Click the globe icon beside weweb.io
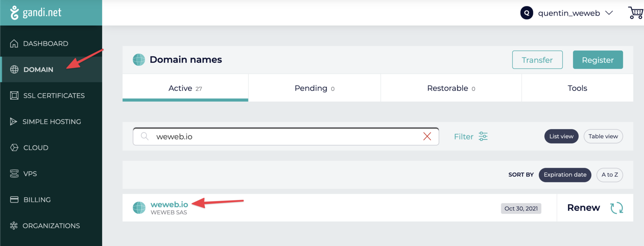The image size is (644, 246). (x=139, y=208)
